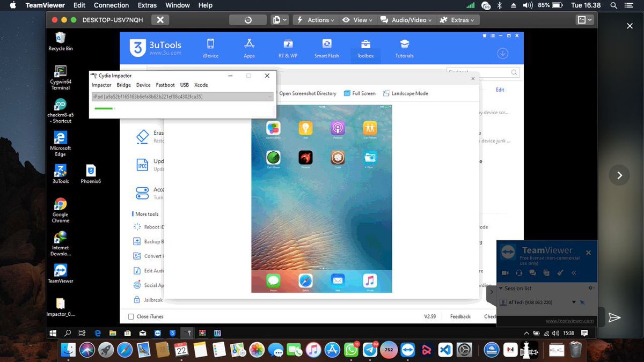The width and height of the screenshot is (644, 362).
Task: Switch to Landscape Mode
Action: point(405,93)
